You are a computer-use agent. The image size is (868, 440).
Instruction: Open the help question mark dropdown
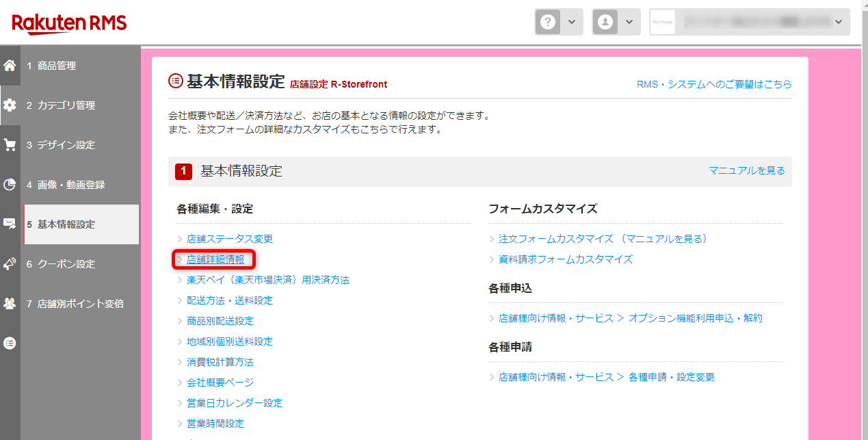(x=558, y=22)
